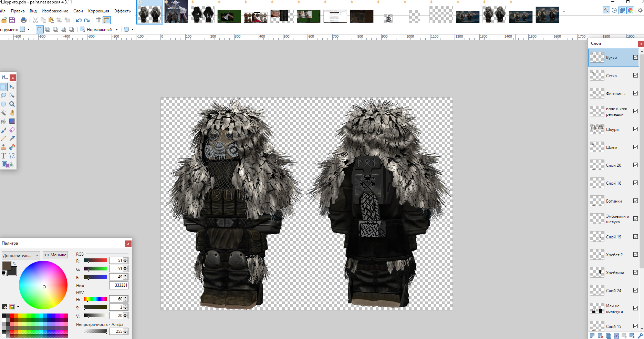Toggle the History window clock icon
This screenshot has height=339, width=644.
click(x=614, y=10)
